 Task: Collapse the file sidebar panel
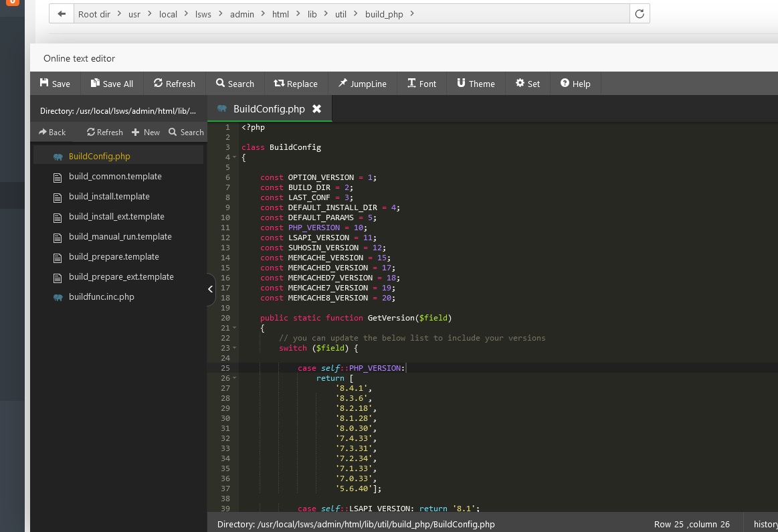[210, 289]
